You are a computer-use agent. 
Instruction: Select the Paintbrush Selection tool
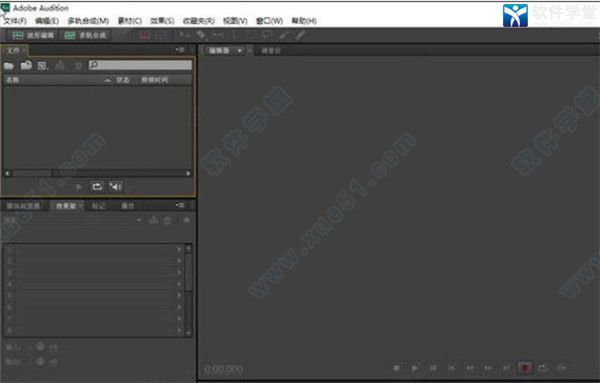(284, 36)
